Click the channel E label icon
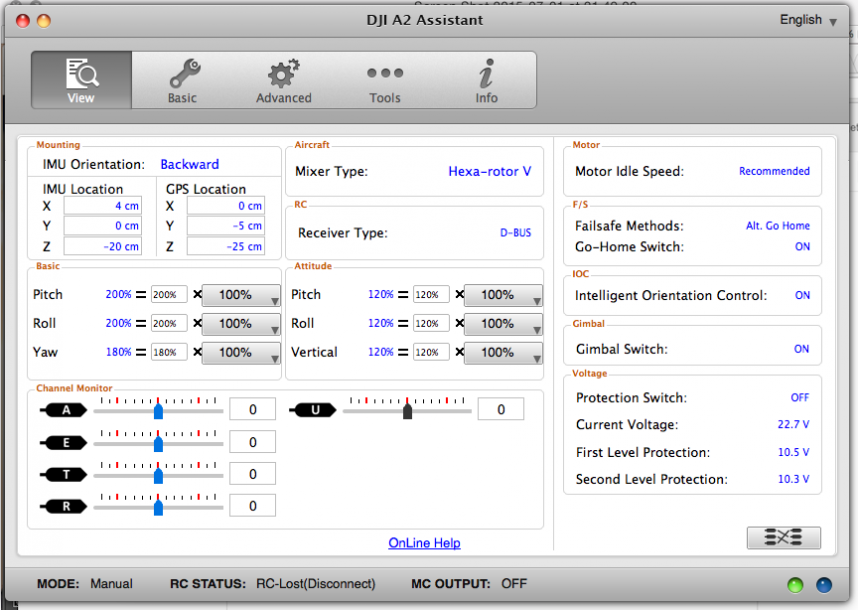The height and width of the screenshot is (610, 858). point(63,443)
